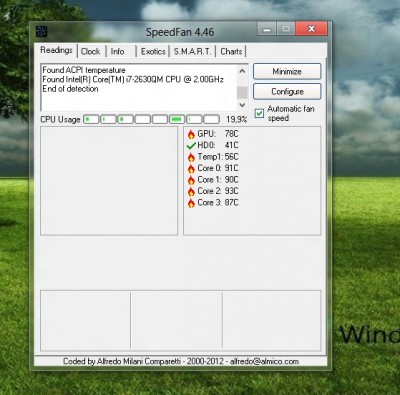Toggle the Automatic fan speed checkbox
Viewport: 400px width, 395px height.
(259, 114)
